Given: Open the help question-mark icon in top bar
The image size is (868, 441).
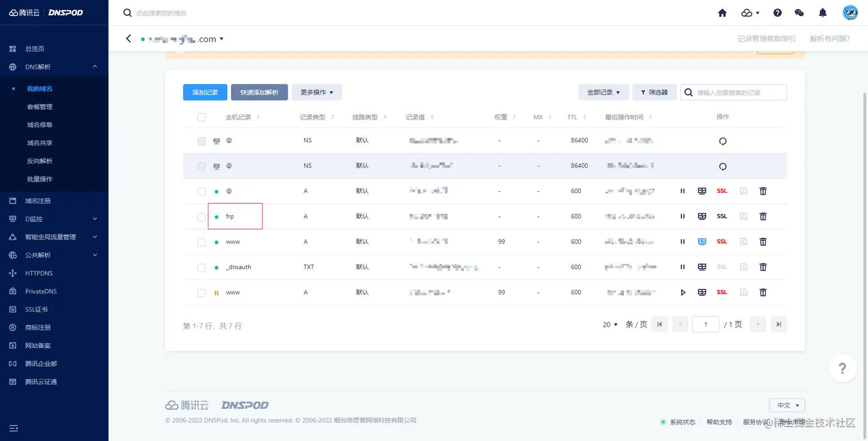Looking at the screenshot, I should [x=777, y=13].
